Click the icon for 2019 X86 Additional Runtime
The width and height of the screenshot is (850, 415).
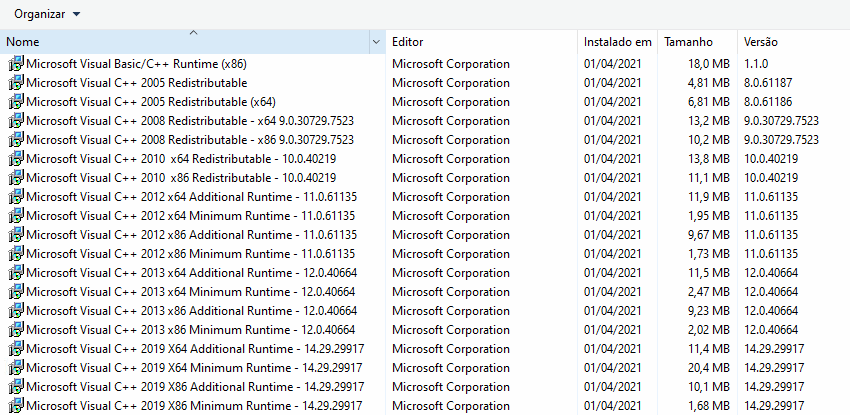coord(17,387)
